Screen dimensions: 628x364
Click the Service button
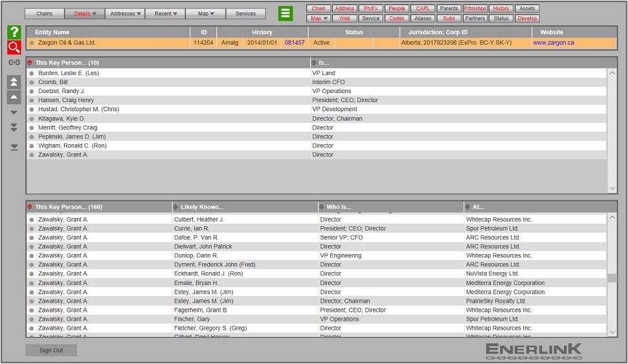coord(370,18)
